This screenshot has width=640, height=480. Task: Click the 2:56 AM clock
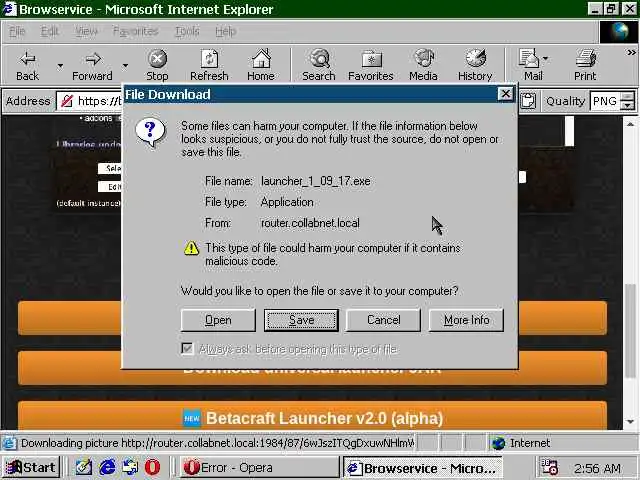(x=598, y=468)
